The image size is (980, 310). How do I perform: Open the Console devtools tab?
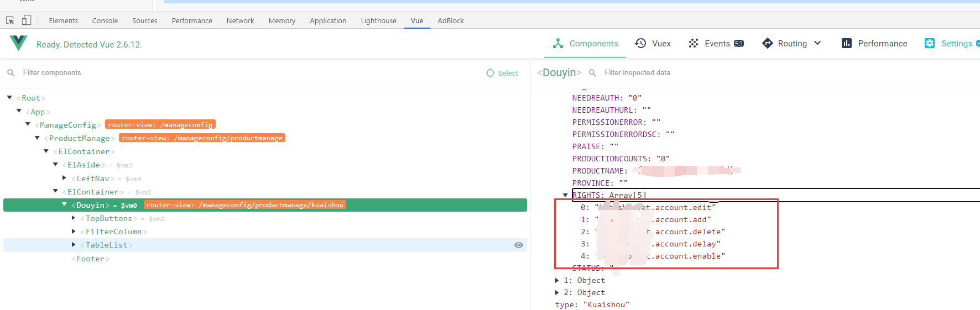105,21
